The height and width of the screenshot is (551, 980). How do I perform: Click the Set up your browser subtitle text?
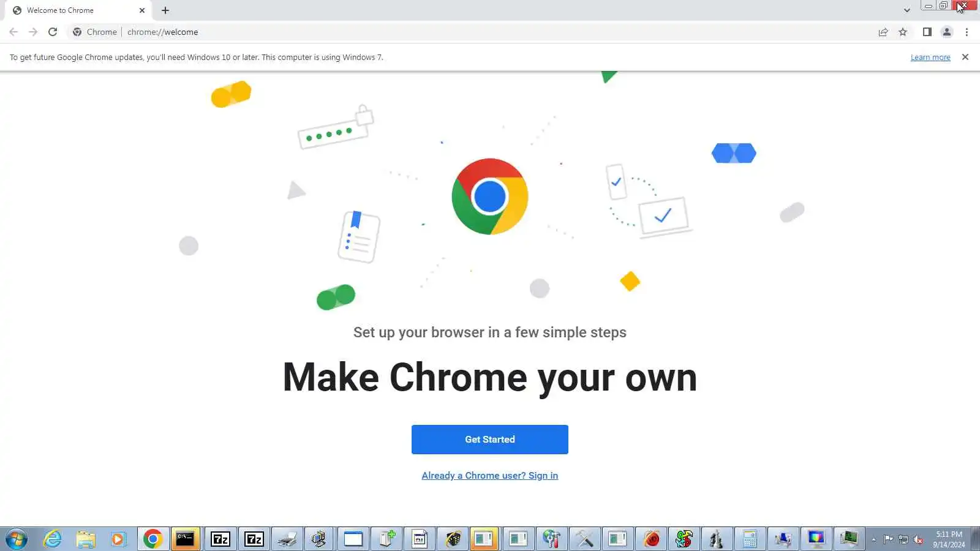(x=490, y=332)
